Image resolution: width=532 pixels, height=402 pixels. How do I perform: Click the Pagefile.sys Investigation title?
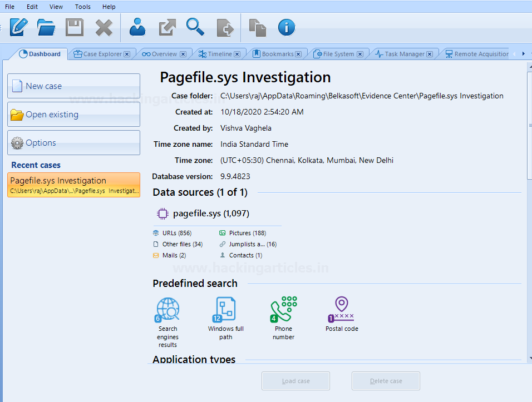[245, 77]
